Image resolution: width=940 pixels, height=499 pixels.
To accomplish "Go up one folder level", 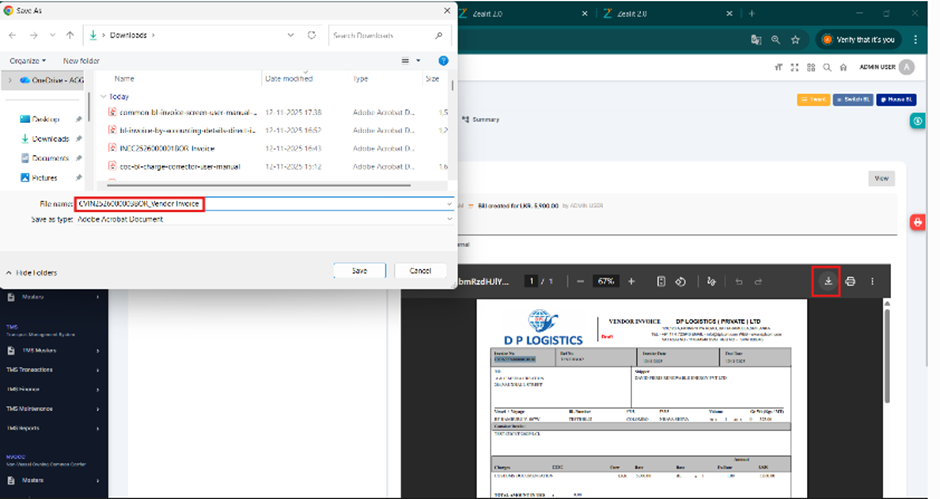I will point(70,35).
